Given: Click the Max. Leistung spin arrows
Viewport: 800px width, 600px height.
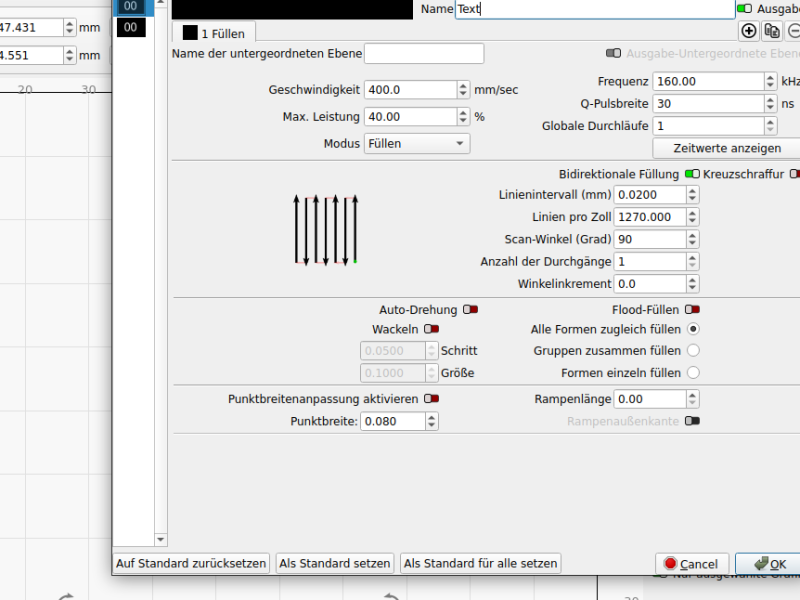Looking at the screenshot, I should coord(463,117).
